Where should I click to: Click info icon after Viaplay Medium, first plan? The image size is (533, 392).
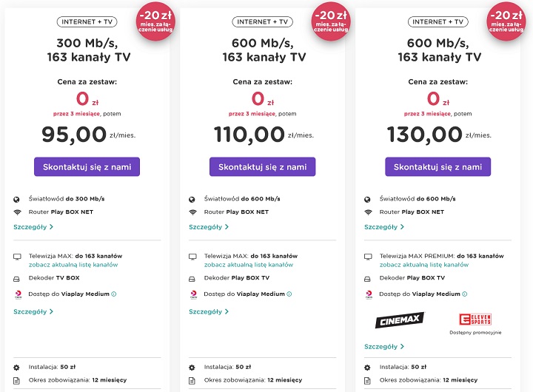(114, 294)
